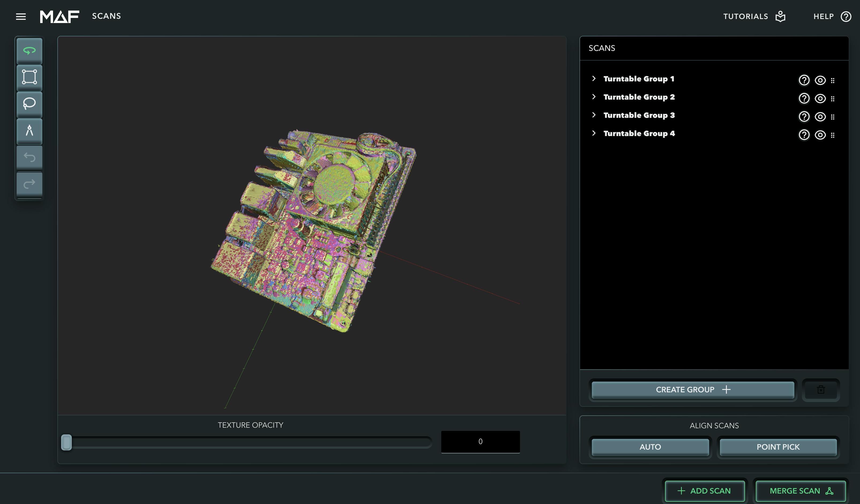Open the hamburger main menu
This screenshot has width=860, height=504.
[x=21, y=17]
